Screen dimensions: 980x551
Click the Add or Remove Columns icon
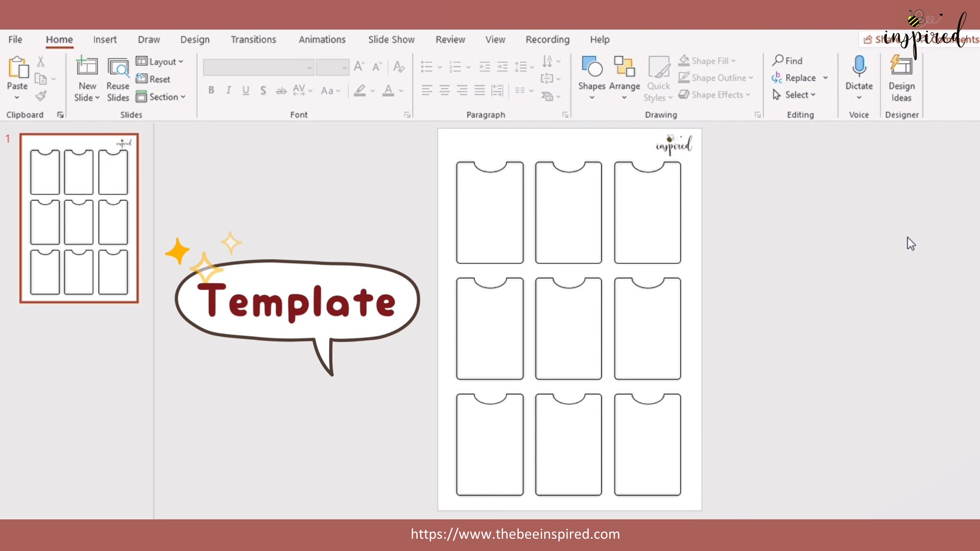pyautogui.click(x=520, y=90)
